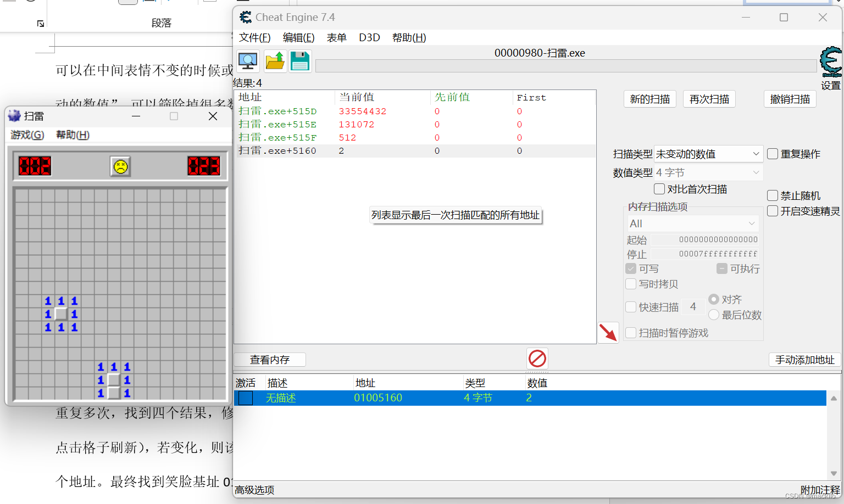This screenshot has height=504, width=844.
Task: Enable the 开启变速精灵 checkbox
Action: [773, 211]
